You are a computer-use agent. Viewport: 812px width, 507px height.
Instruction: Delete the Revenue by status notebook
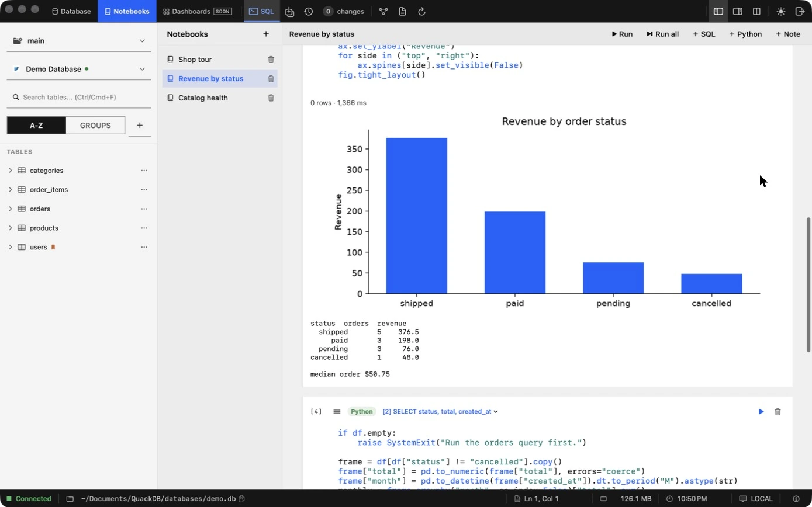(271, 79)
